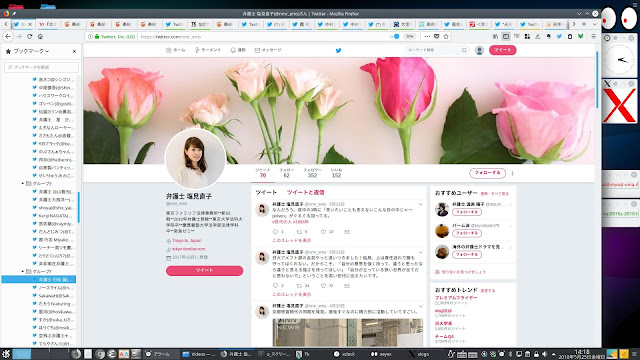Reload the Twitter page
The width and height of the screenshot is (640, 360).
click(29, 36)
